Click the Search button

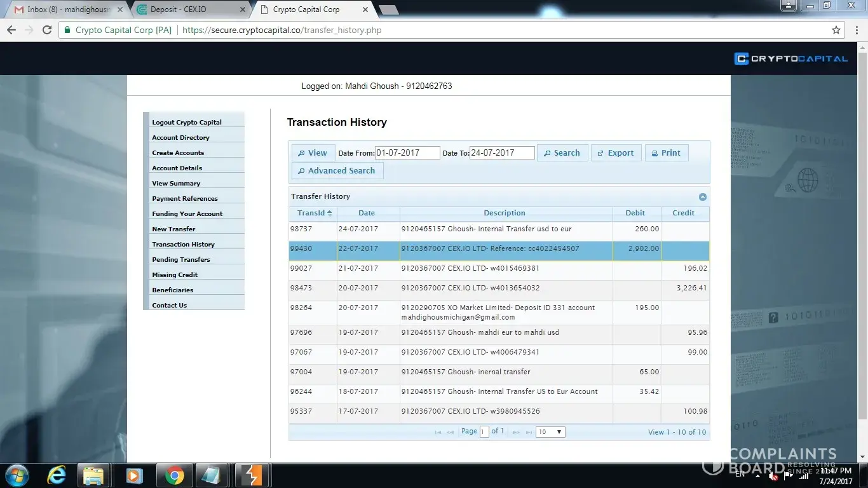562,153
